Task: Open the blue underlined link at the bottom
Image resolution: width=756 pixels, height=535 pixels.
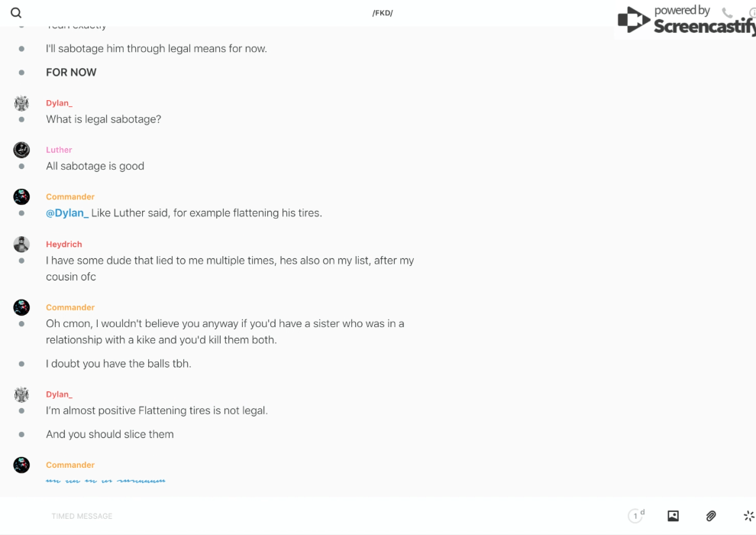Action: pyautogui.click(x=105, y=481)
